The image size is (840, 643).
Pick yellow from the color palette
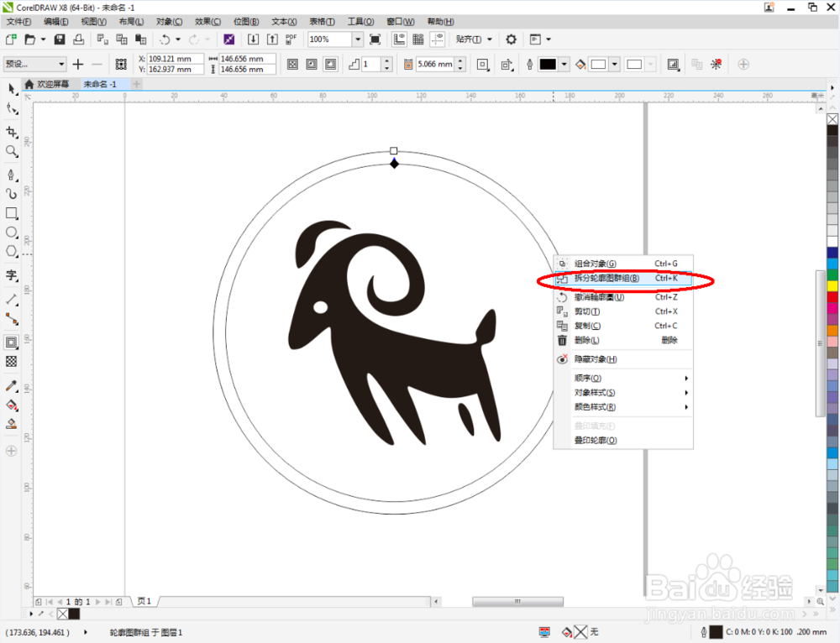(832, 286)
